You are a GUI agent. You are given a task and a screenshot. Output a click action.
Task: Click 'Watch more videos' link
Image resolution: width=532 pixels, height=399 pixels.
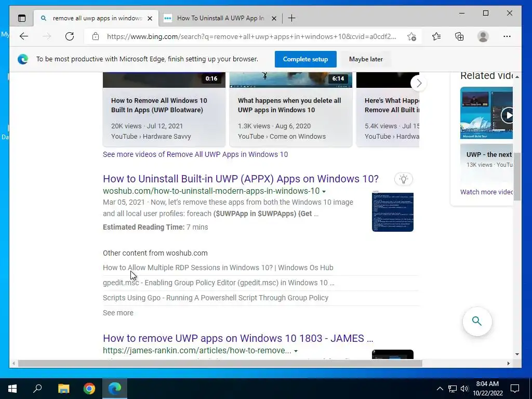pyautogui.click(x=486, y=192)
